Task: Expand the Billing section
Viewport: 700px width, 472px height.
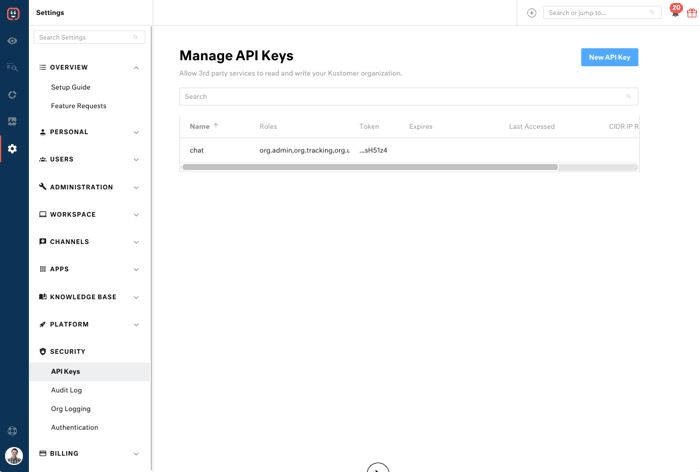Action: point(136,454)
